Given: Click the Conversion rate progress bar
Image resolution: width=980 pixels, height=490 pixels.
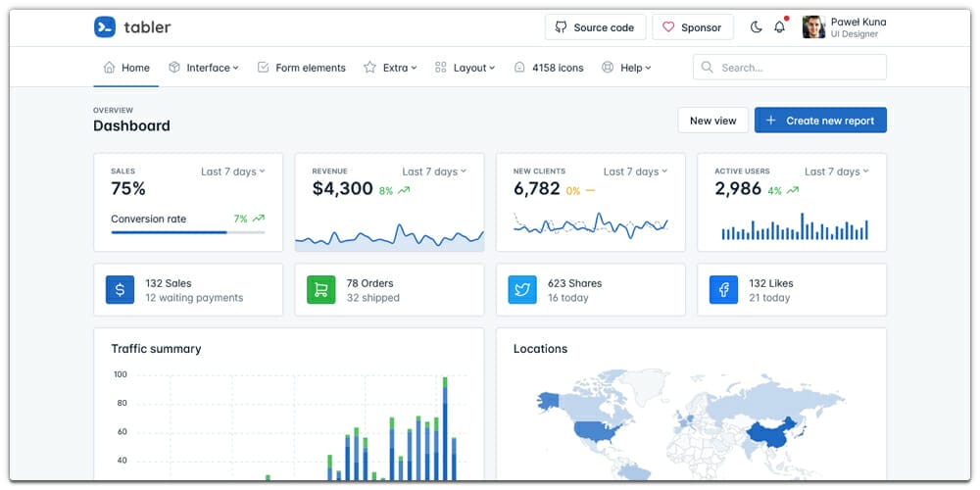Looking at the screenshot, I should (x=187, y=232).
